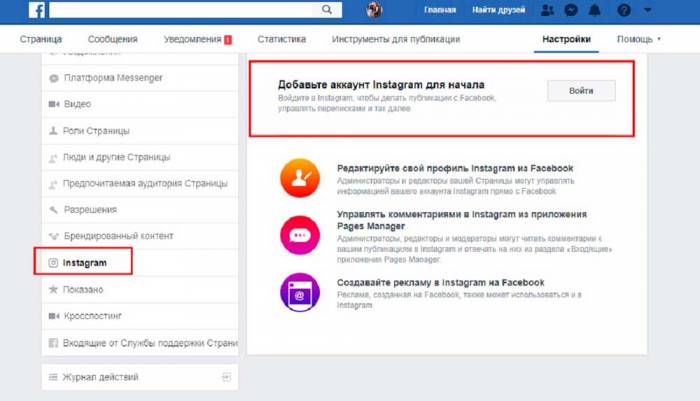Image resolution: width=700 pixels, height=401 pixels.
Task: Open the Сообщения tab
Action: pos(113,40)
